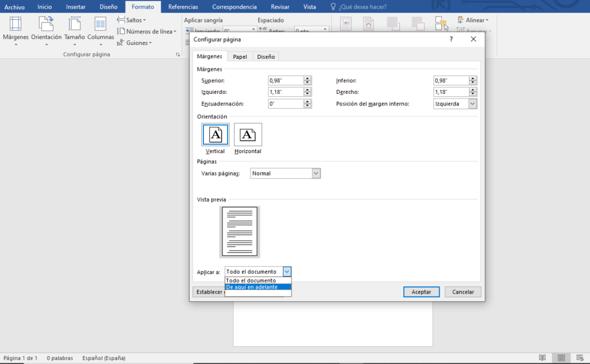590x364 pixels.
Task: Switch to the Papel tab
Action: [240, 56]
